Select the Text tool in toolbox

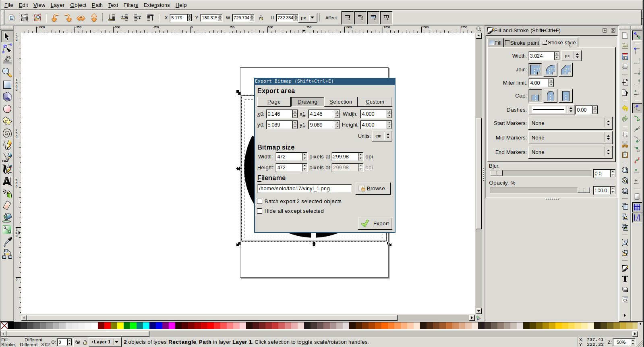7,181
